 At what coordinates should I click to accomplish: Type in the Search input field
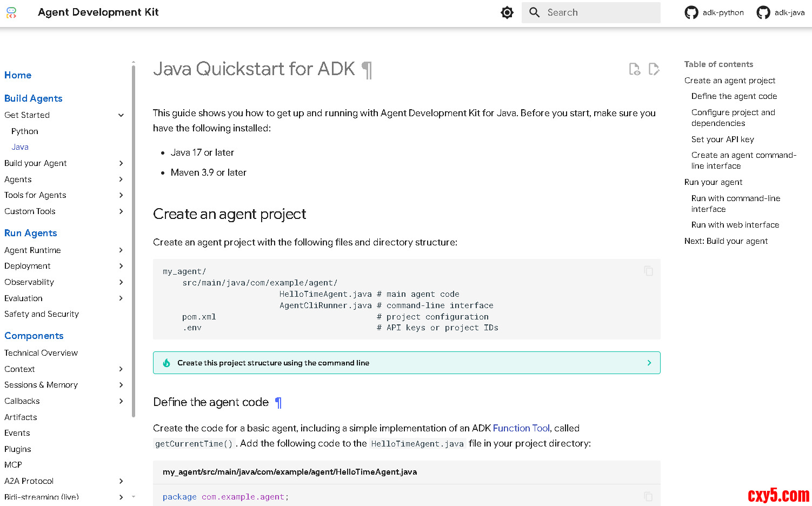pos(600,12)
